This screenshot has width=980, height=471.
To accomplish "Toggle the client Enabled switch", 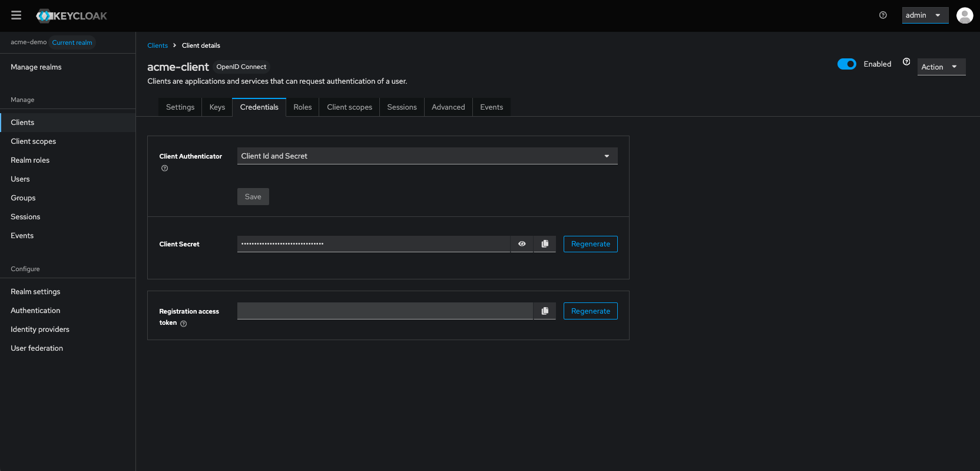I will [847, 64].
